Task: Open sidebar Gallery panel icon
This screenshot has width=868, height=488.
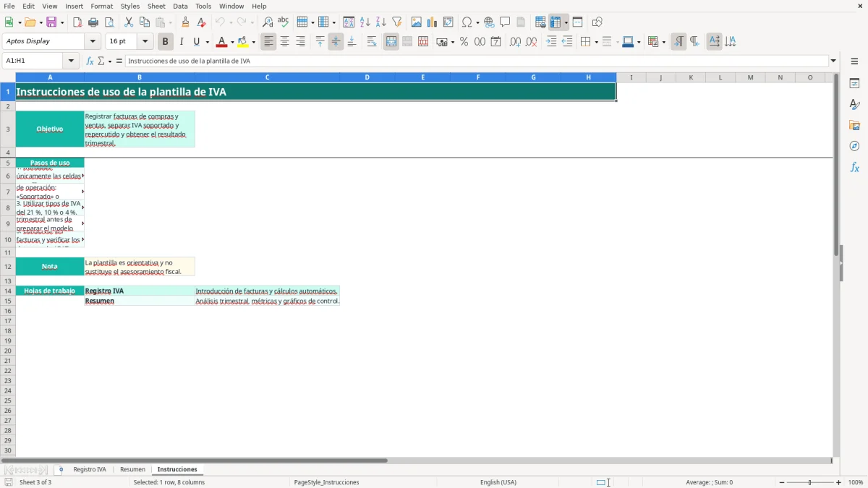Action: point(854,126)
